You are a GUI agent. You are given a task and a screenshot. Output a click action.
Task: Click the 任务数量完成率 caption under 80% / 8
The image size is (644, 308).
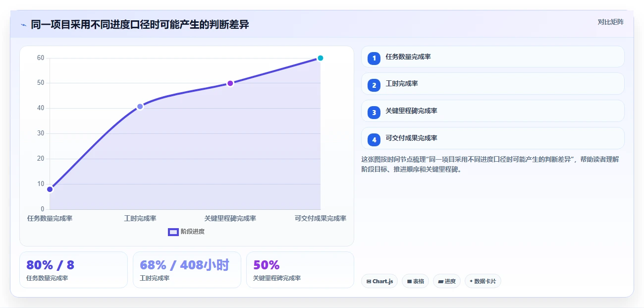(47, 278)
